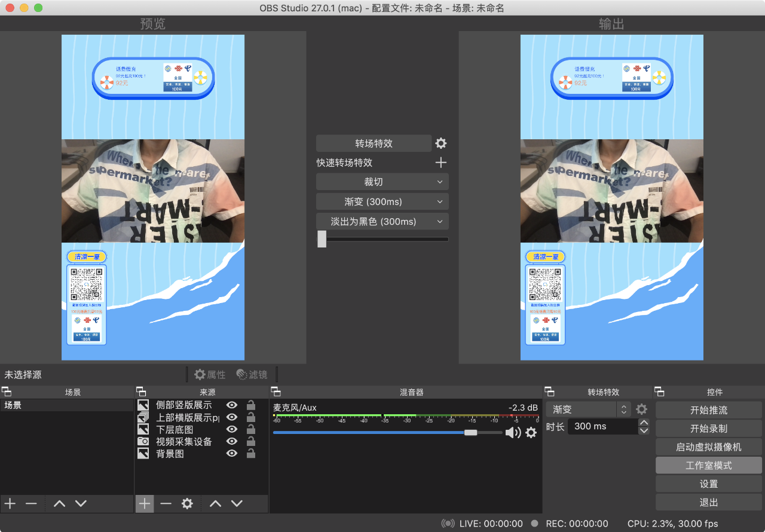Click the 预览 preview canvas image
The width and height of the screenshot is (765, 532).
[153, 197]
